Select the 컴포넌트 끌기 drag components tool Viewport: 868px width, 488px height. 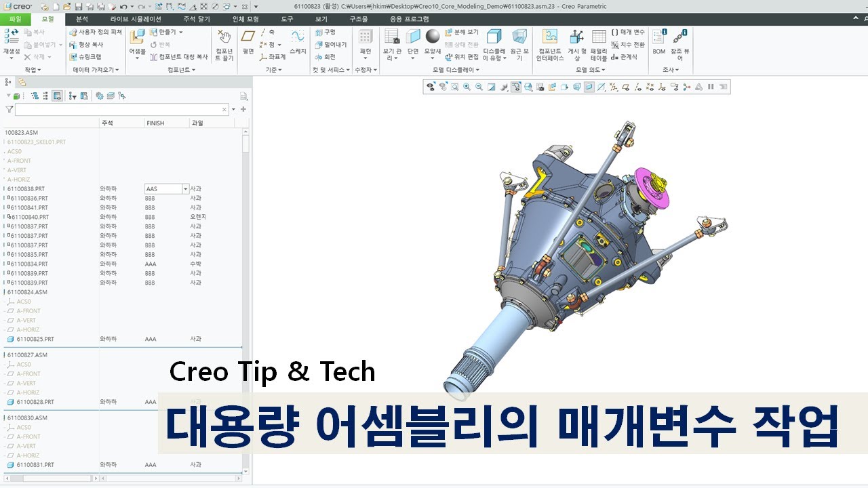224,45
